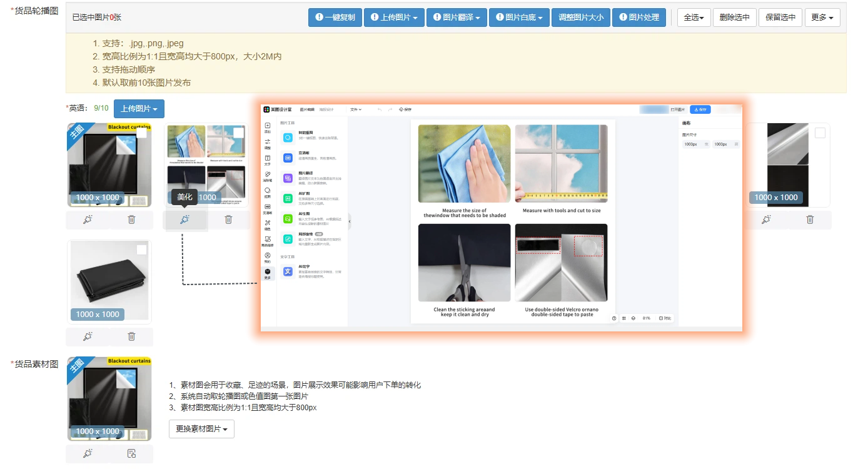Viewport: 868px width, 469px height.
Task: Delete the rightmost silver-fabric image
Action: 810,219
